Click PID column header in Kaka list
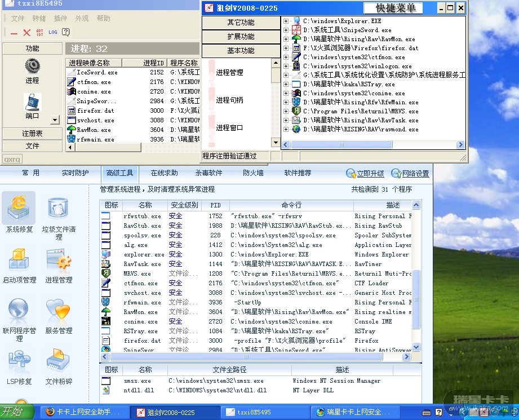The image size is (519, 420). [x=215, y=205]
